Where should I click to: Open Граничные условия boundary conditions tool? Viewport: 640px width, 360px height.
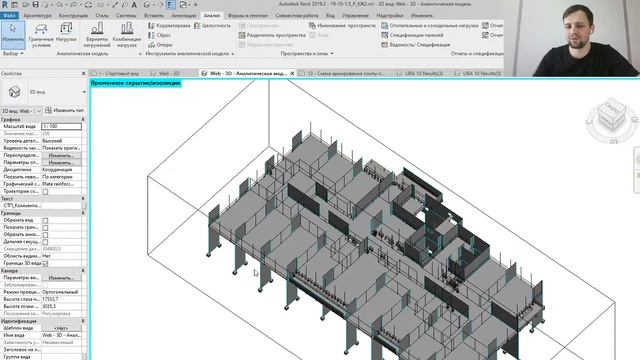click(x=41, y=35)
